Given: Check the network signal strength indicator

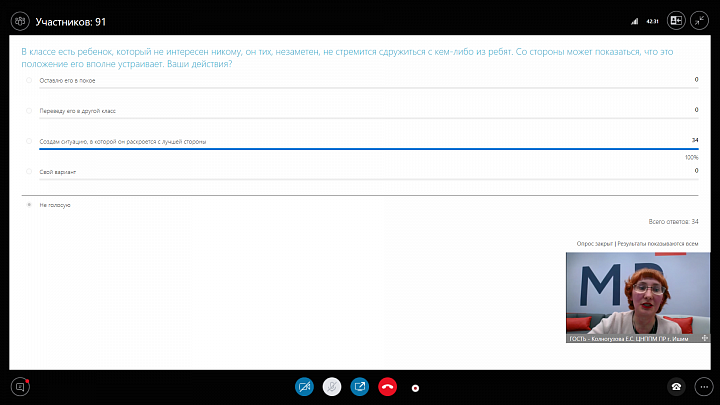Looking at the screenshot, I should [635, 20].
